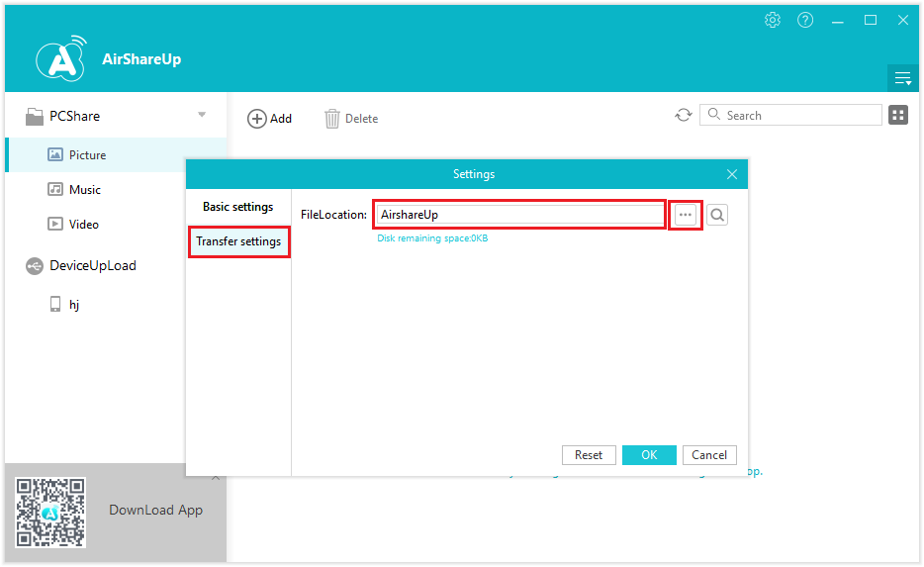Screen dimensions: 924x567
Task: Click the Reset button
Action: [589, 455]
